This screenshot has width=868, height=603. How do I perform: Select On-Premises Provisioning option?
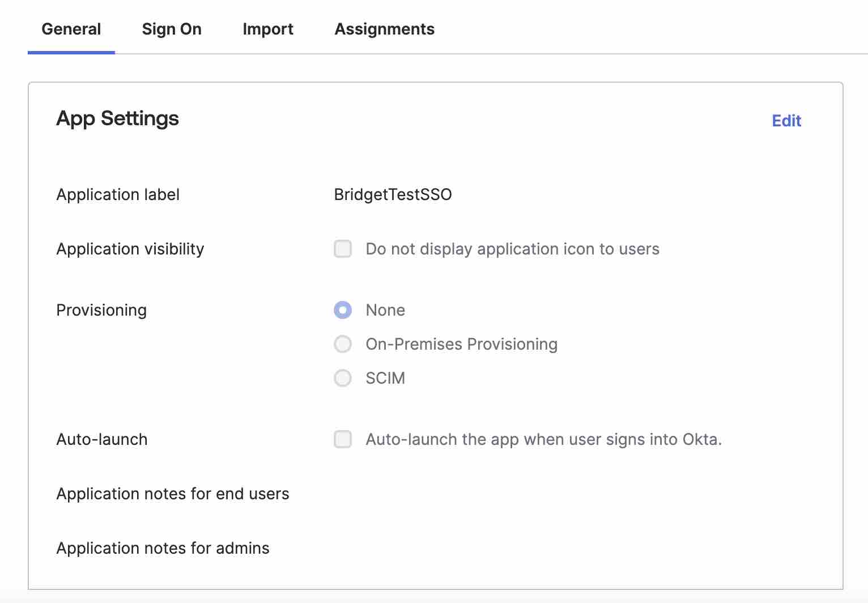click(x=342, y=344)
